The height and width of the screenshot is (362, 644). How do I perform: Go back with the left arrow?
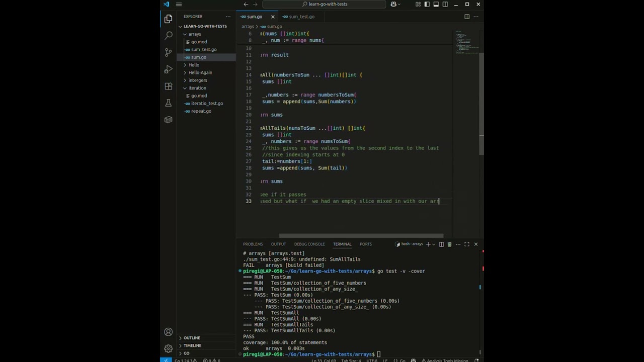pos(246,4)
